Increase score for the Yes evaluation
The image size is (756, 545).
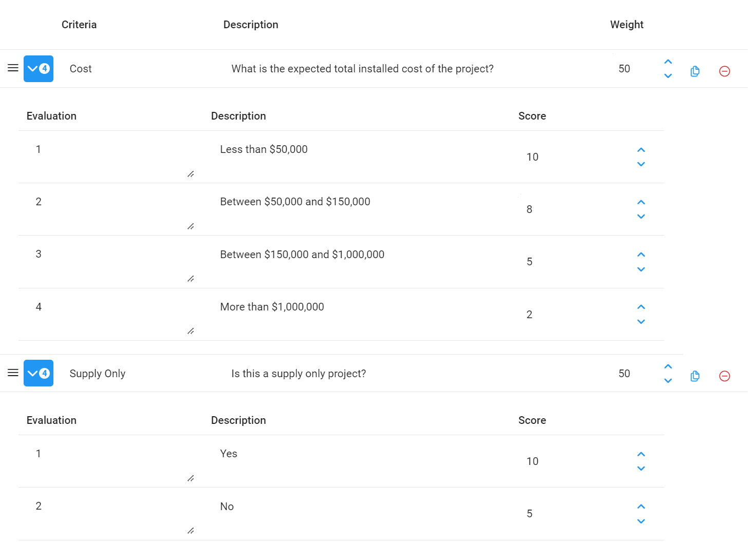641,454
